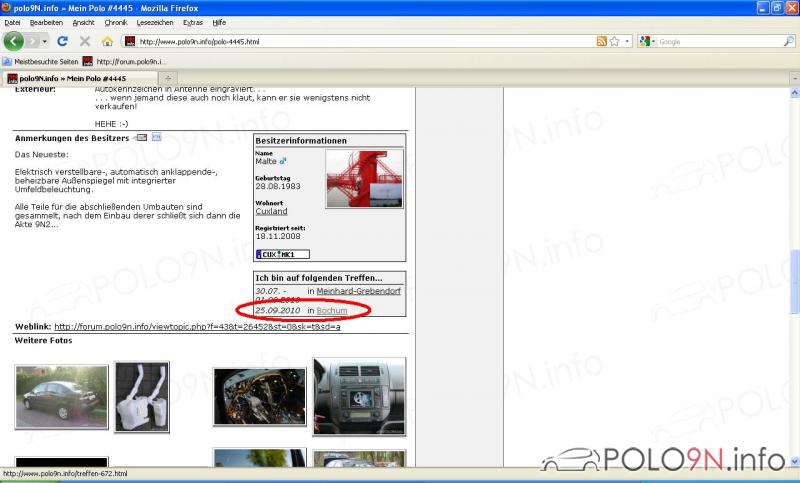Reload the page with the refresh icon

(x=62, y=41)
